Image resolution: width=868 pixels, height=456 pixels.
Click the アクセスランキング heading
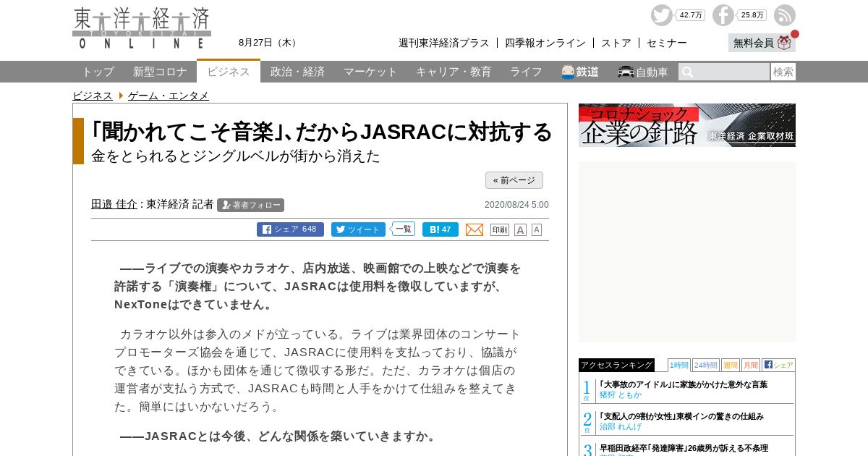pos(616,365)
